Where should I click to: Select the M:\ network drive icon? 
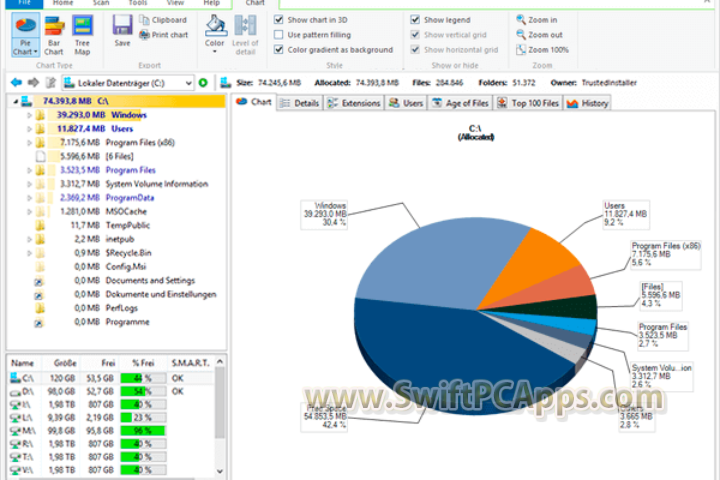click(16, 431)
